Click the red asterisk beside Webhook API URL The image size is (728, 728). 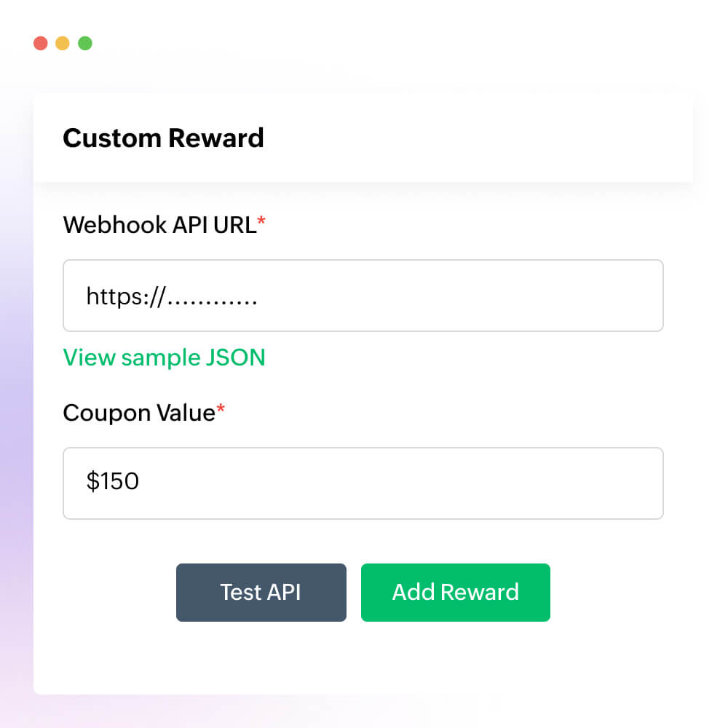[262, 223]
